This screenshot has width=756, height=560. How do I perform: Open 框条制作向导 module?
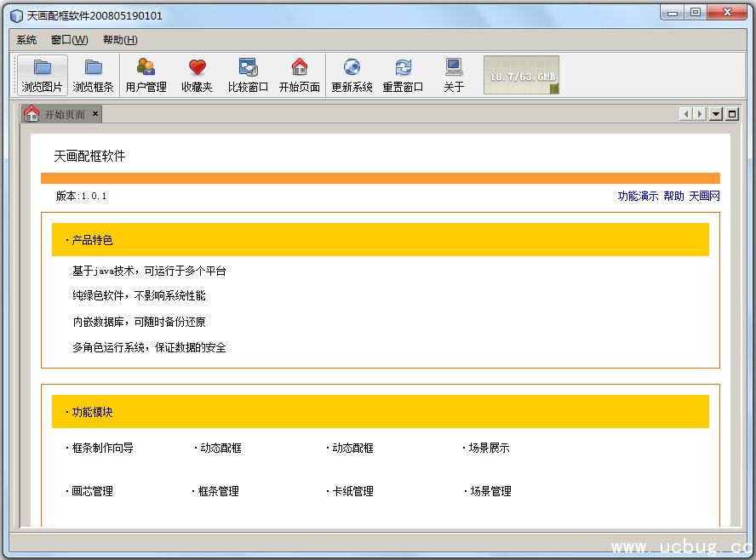pos(101,448)
